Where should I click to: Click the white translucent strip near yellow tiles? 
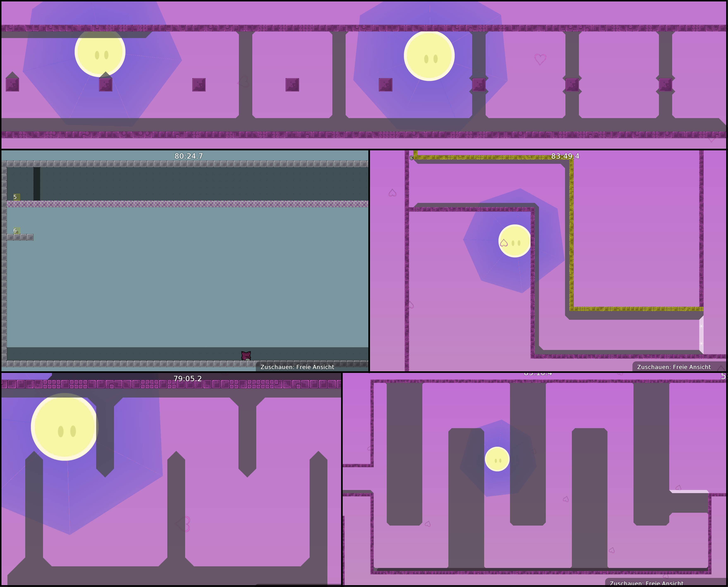(x=701, y=335)
